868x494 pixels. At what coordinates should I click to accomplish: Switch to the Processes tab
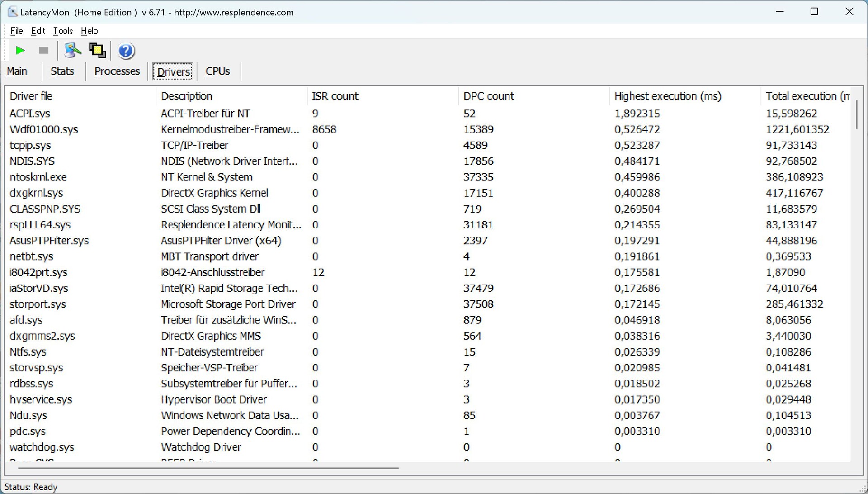pyautogui.click(x=117, y=71)
